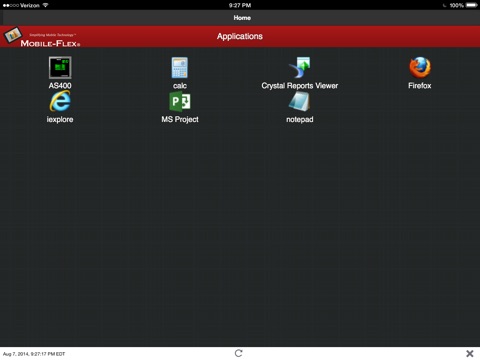Click the Applications header text

pos(240,36)
